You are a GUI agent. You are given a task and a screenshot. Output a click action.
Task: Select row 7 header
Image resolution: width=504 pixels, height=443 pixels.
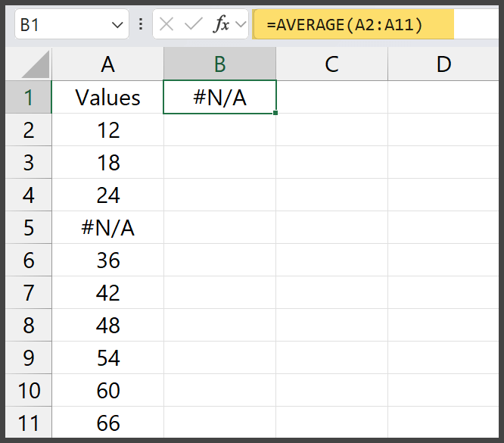tap(28, 292)
